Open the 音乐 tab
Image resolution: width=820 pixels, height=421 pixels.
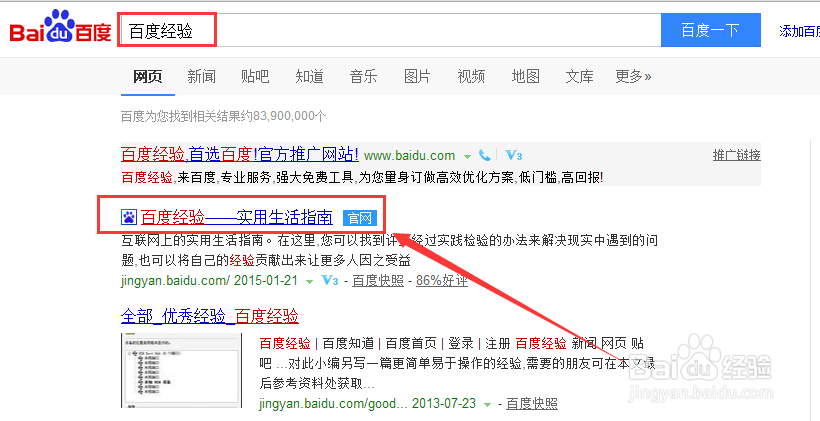click(x=363, y=76)
